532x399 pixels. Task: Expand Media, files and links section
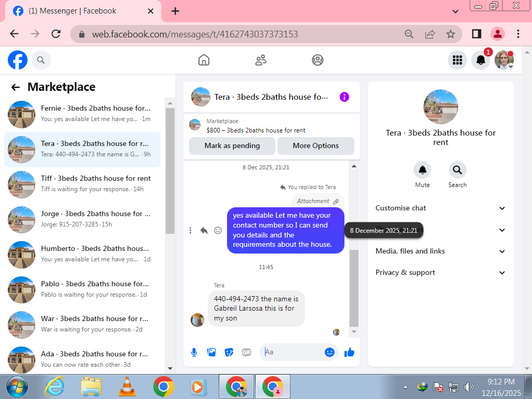[441, 251]
